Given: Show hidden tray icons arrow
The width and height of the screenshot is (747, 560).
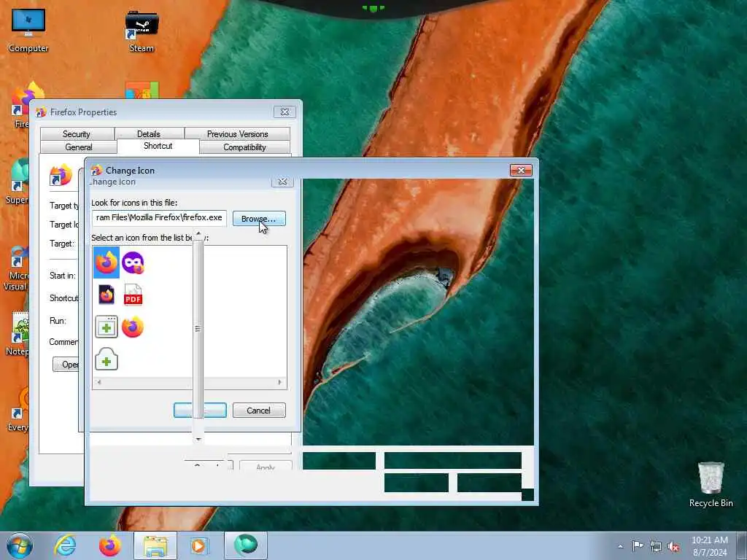Looking at the screenshot, I should (x=620, y=546).
